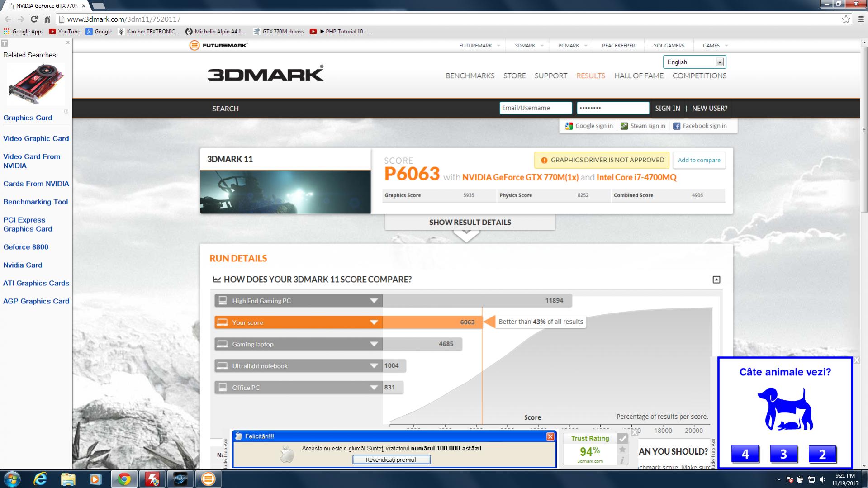Open Google Apps bookmark
Viewport: 868px width, 488px height.
[24, 31]
